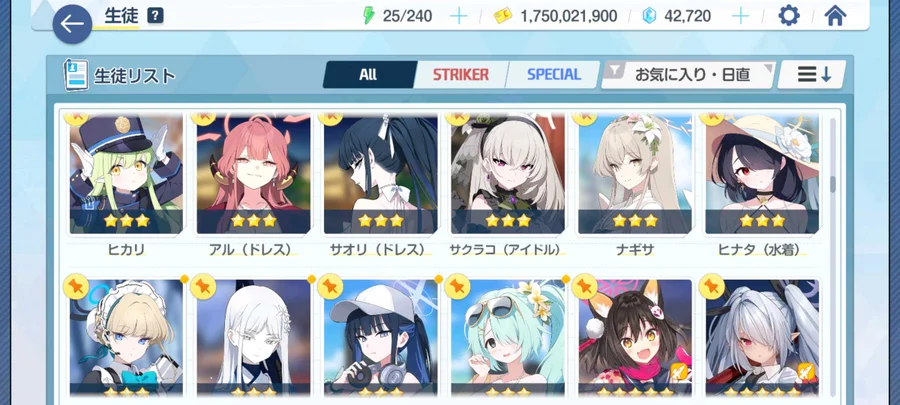900x405 pixels.
Task: Switch to the SPECIAL tab
Action: 553,75
